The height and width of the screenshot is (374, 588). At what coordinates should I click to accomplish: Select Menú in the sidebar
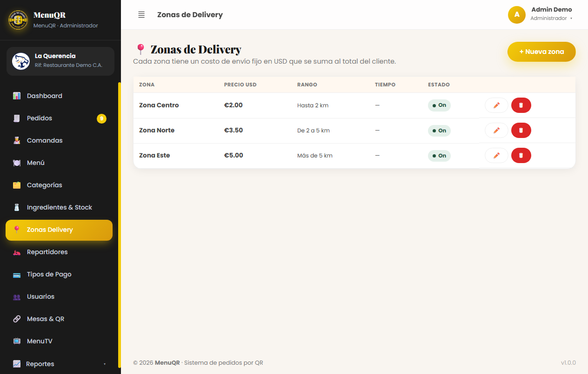point(59,163)
